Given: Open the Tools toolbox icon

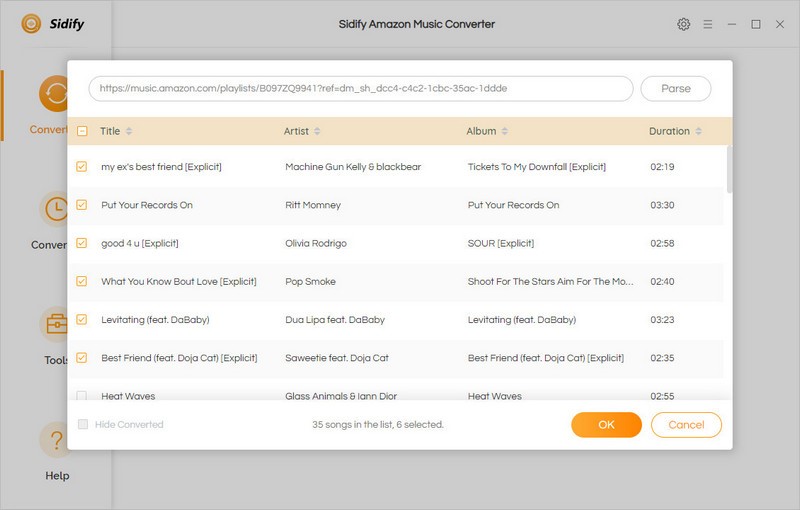Looking at the screenshot, I should 56,325.
